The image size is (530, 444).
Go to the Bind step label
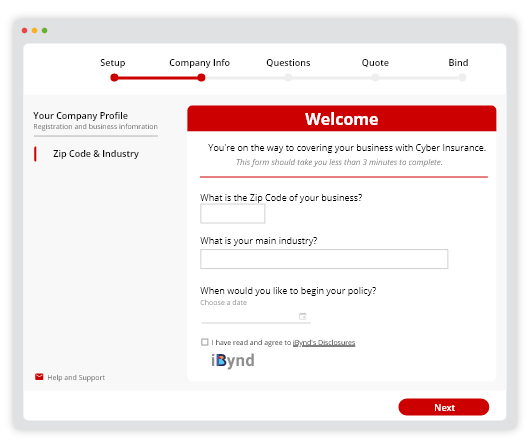(458, 63)
